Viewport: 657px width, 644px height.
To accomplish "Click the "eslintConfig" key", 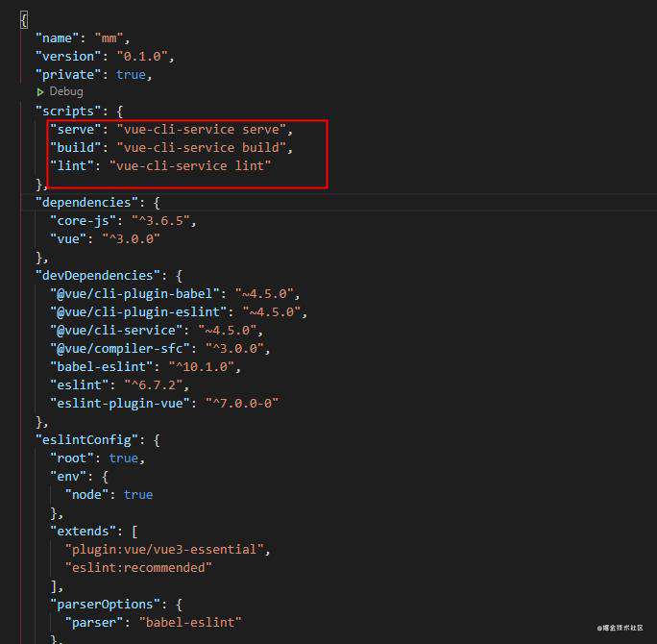I will point(86,440).
